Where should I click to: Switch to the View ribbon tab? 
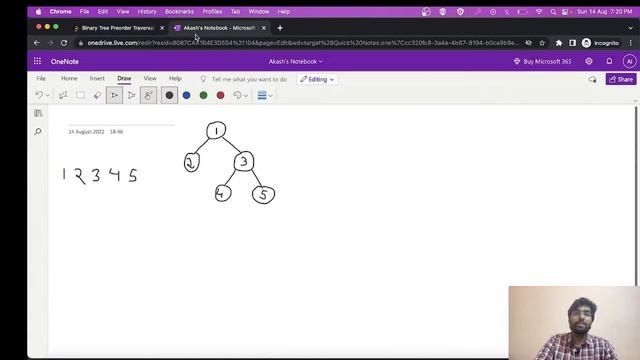(x=150, y=78)
